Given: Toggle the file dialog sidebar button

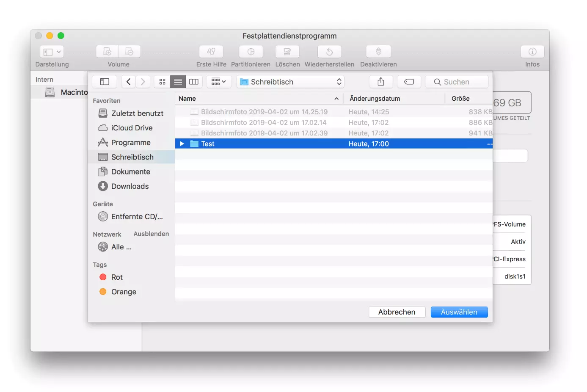Looking at the screenshot, I should coord(105,82).
